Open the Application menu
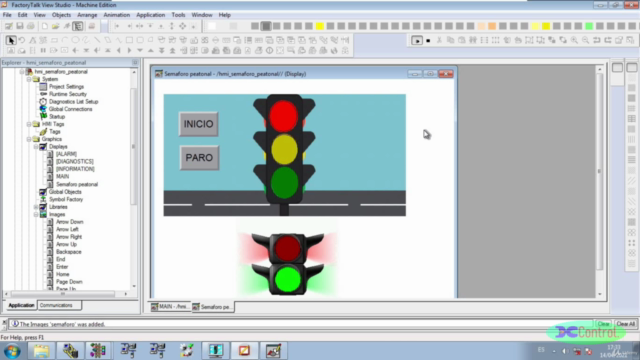This screenshot has height=360, width=640. (150, 15)
